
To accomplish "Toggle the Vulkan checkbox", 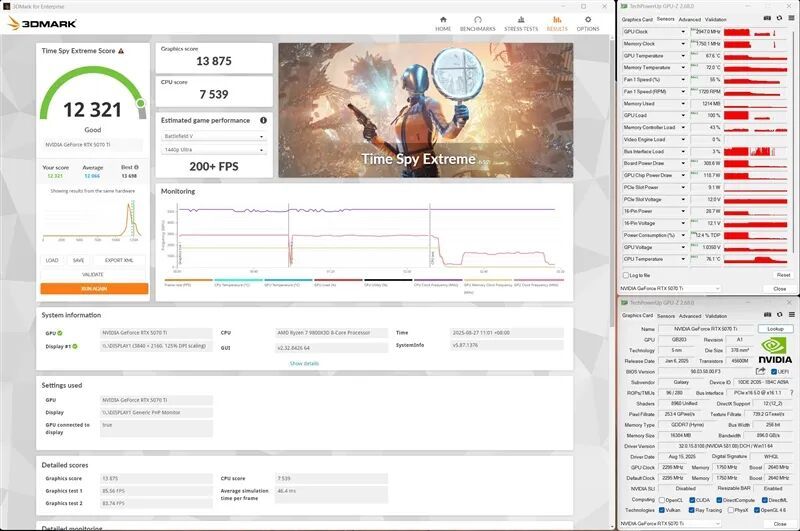I will 662,510.
